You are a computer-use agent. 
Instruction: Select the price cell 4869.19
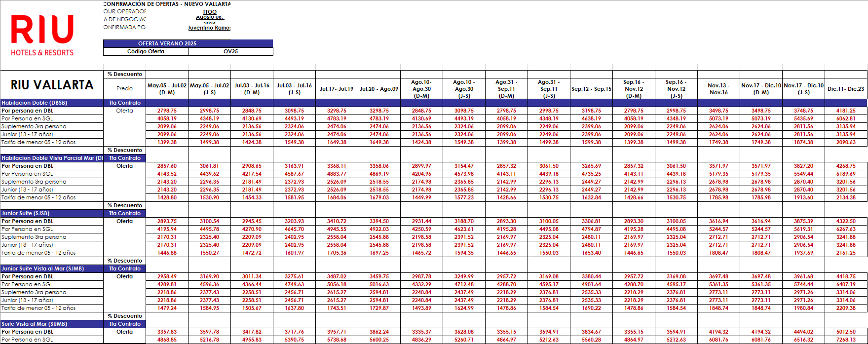pyautogui.click(x=379, y=174)
